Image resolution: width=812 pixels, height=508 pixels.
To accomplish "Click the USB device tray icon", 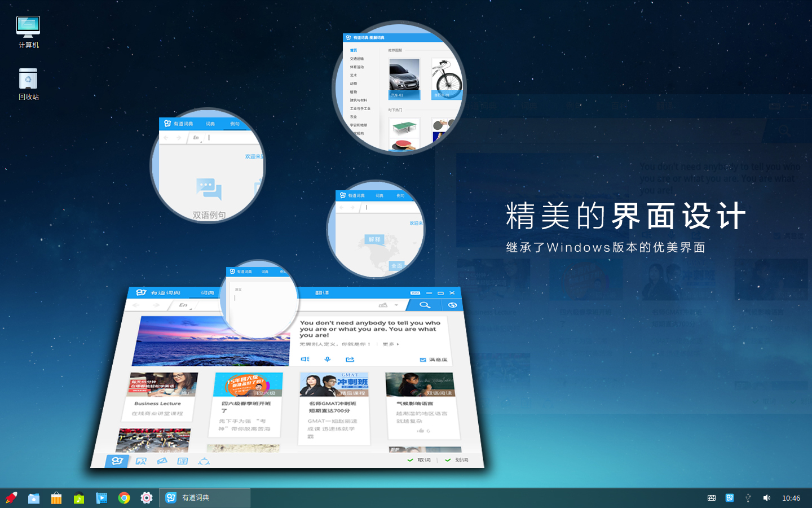I will (x=748, y=498).
